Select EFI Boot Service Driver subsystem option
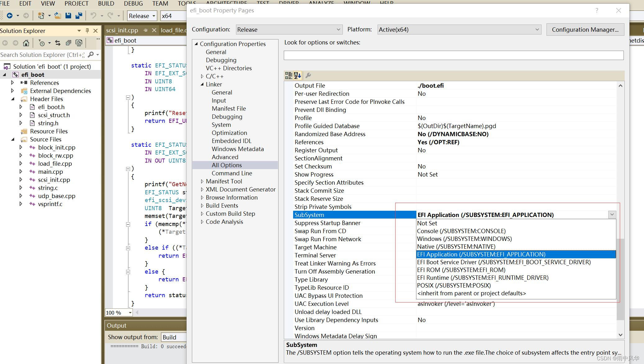The height and width of the screenshot is (364, 644). (x=516, y=262)
